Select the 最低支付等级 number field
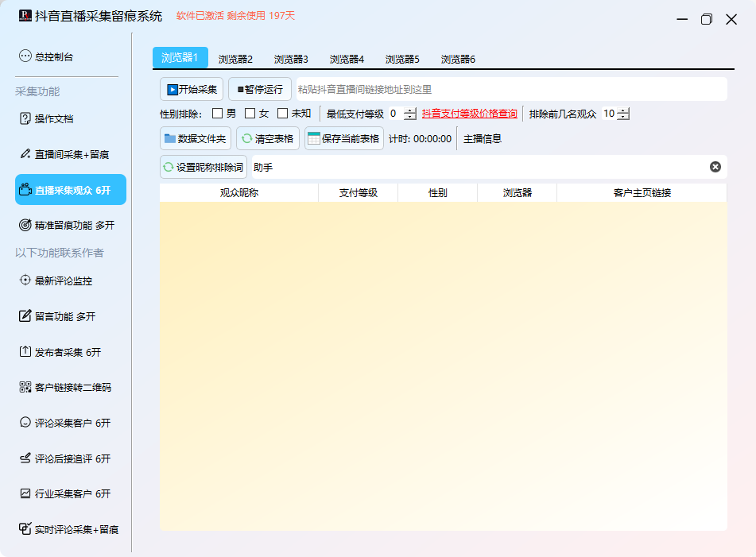This screenshot has height=557, width=756. click(397, 114)
